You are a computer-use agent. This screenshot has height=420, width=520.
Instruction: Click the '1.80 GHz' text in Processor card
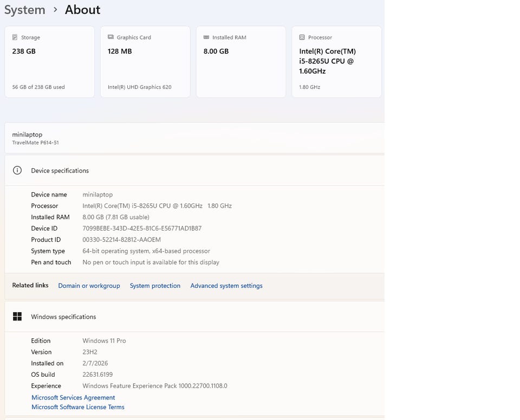(x=309, y=87)
